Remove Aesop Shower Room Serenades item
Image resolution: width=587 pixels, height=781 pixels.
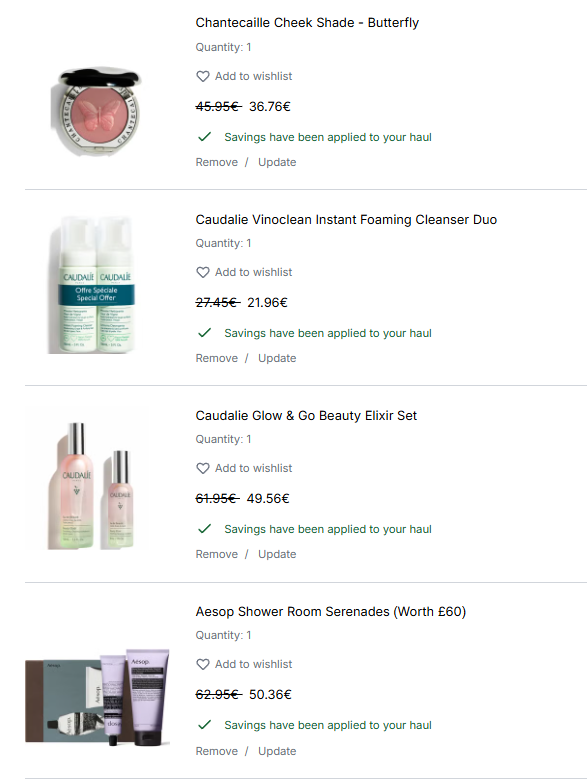click(217, 751)
